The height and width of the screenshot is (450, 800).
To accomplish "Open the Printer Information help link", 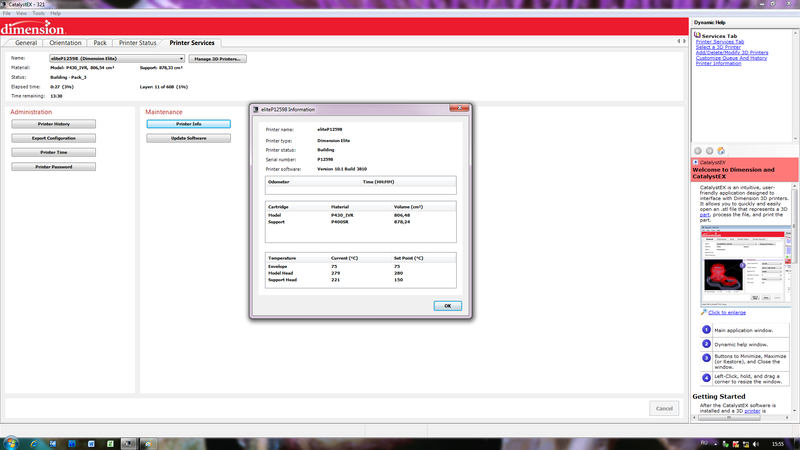I will pos(718,63).
